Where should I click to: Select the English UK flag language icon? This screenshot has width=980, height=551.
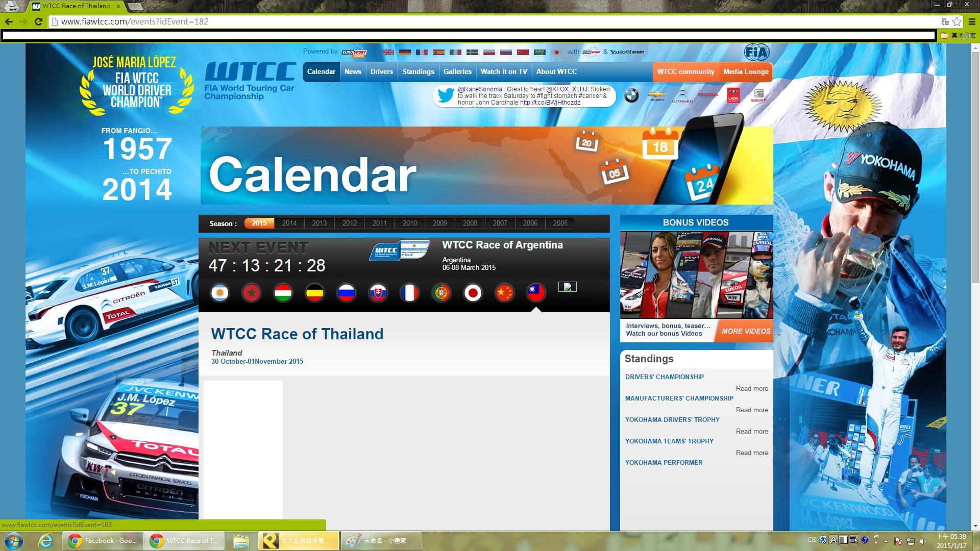click(388, 52)
